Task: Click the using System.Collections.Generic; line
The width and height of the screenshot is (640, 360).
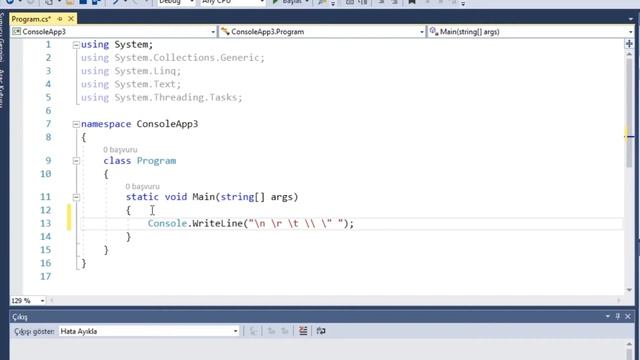Action: (173, 58)
